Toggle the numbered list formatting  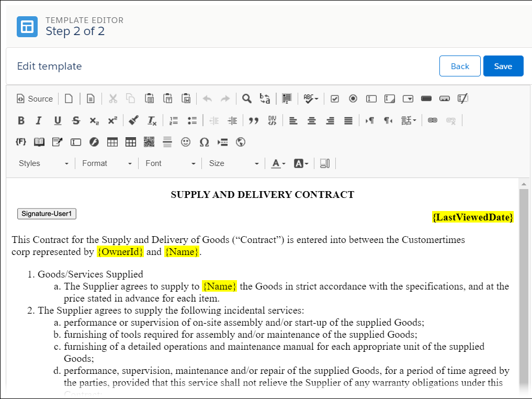coord(173,120)
